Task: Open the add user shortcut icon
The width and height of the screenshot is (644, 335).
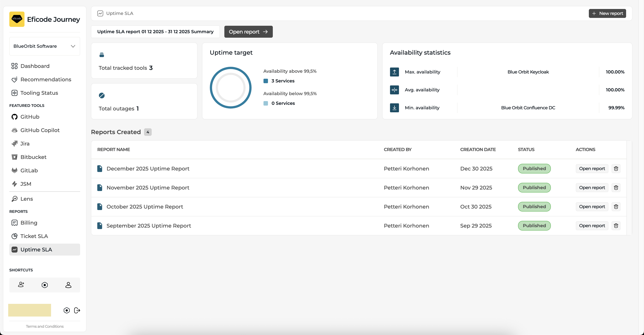Action: (21, 285)
